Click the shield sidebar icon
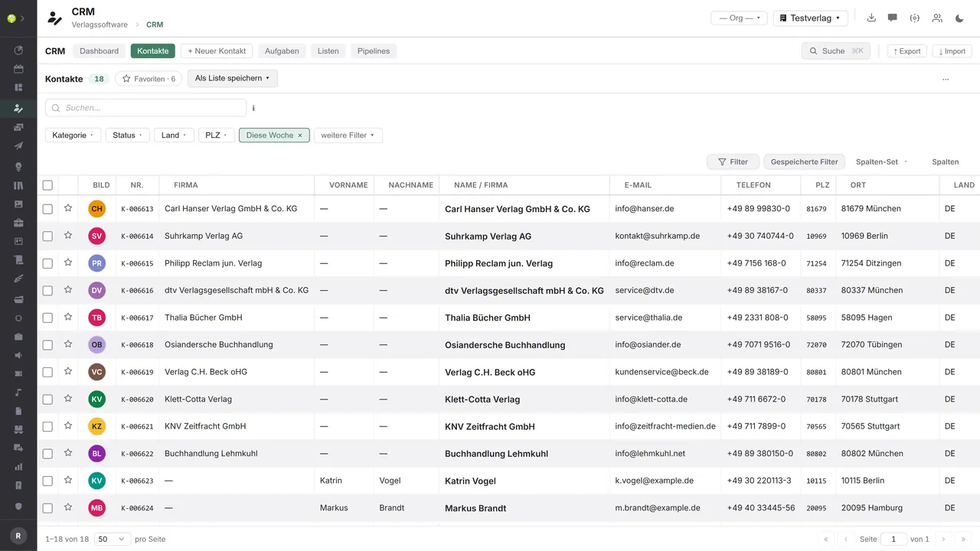 tap(18, 507)
